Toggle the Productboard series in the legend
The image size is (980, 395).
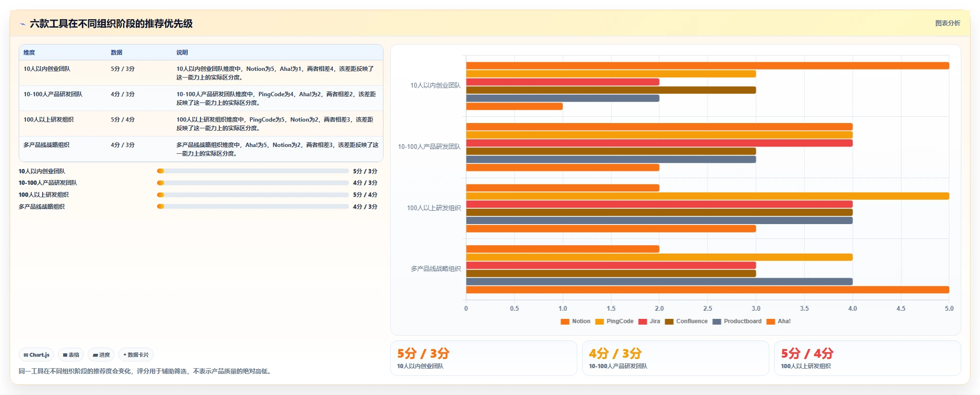[737, 322]
